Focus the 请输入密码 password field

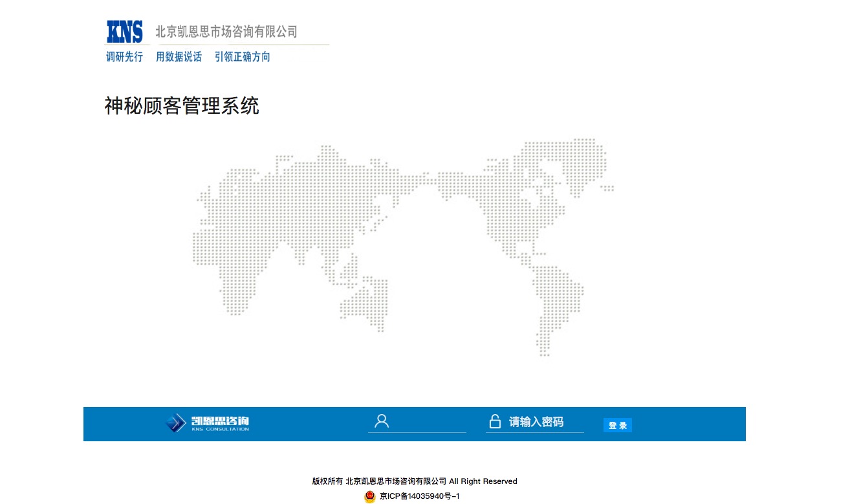[542, 422]
